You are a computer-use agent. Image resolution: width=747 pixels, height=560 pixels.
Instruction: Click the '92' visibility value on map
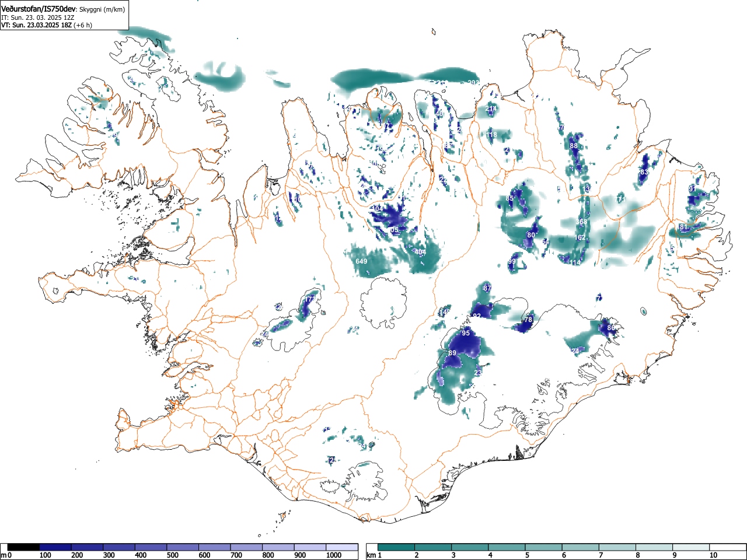[477, 316]
